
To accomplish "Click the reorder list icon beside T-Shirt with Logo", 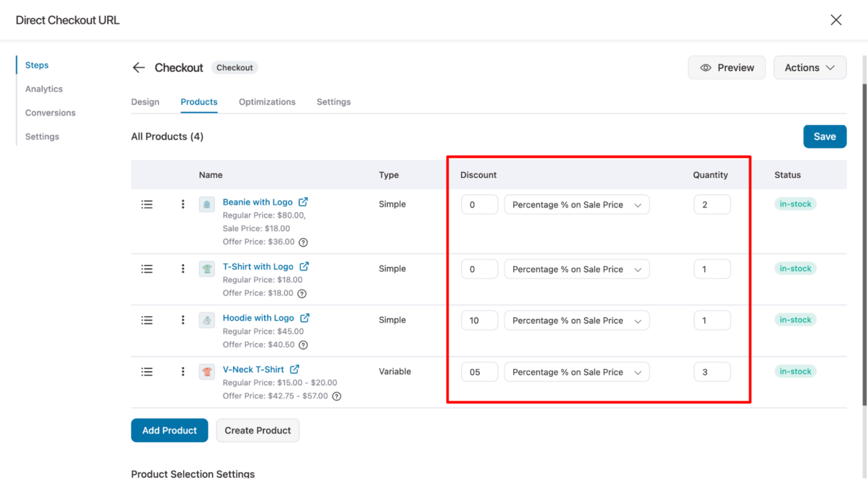I will click(147, 269).
